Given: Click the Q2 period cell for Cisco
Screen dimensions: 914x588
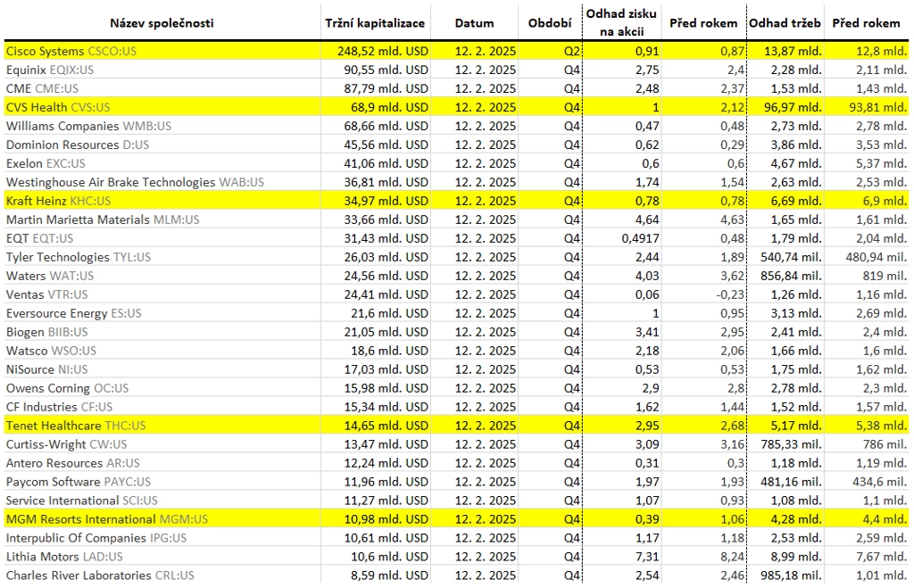Looking at the screenshot, I should tap(572, 51).
